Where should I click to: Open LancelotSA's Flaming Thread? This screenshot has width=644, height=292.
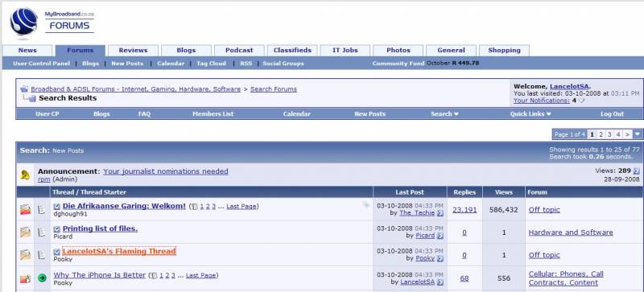click(x=119, y=251)
